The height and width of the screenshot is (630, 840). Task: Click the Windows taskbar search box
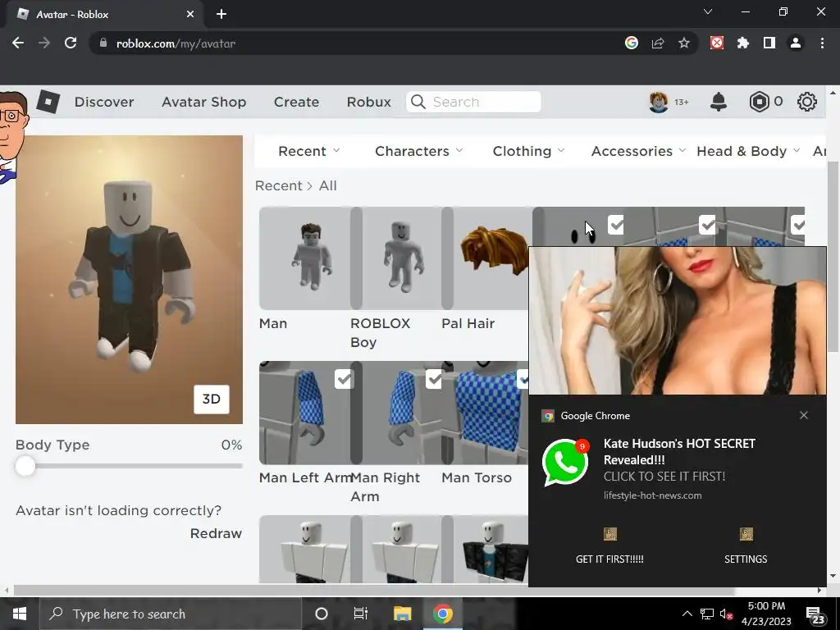point(171,614)
